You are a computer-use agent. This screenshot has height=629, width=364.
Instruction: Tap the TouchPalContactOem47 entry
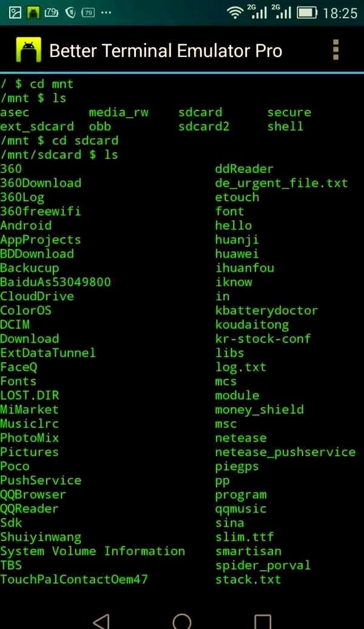(x=74, y=579)
